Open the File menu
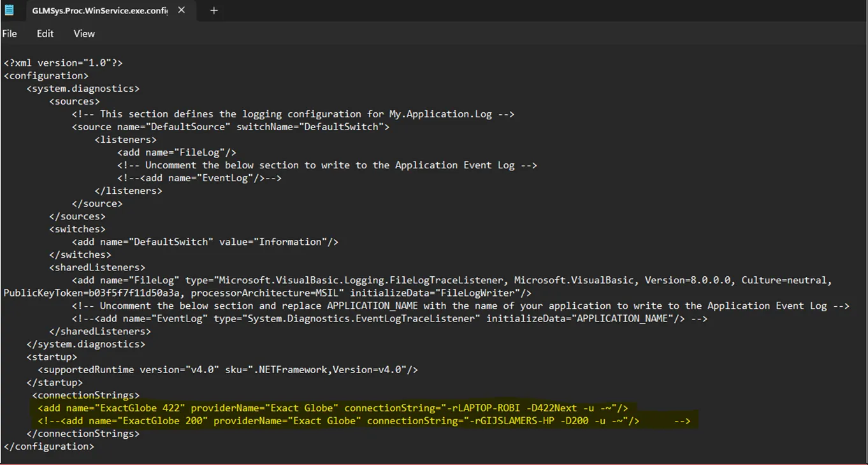Image resolution: width=868 pixels, height=465 pixels. pyautogui.click(x=10, y=34)
